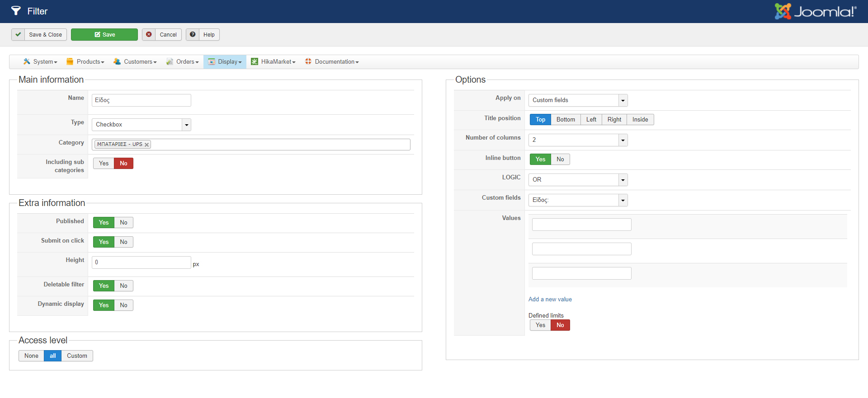This screenshot has height=398, width=868.
Task: Click the second Values input field
Action: [582, 249]
